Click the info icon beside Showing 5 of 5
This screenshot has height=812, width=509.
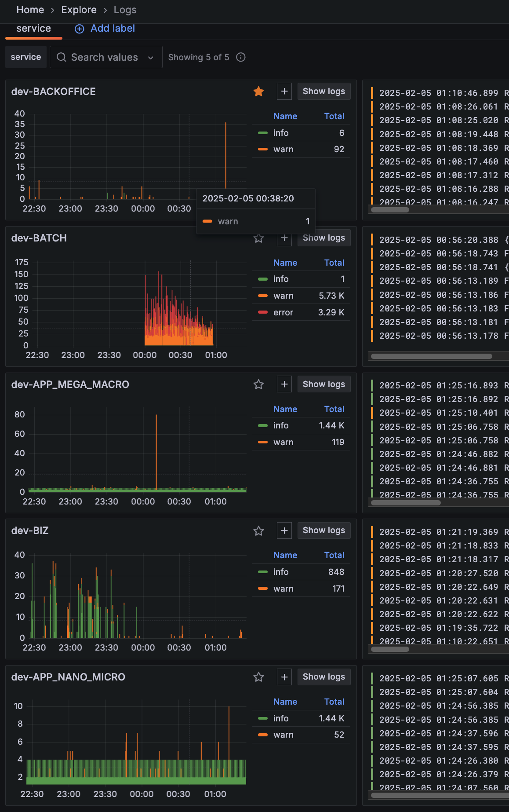point(241,57)
